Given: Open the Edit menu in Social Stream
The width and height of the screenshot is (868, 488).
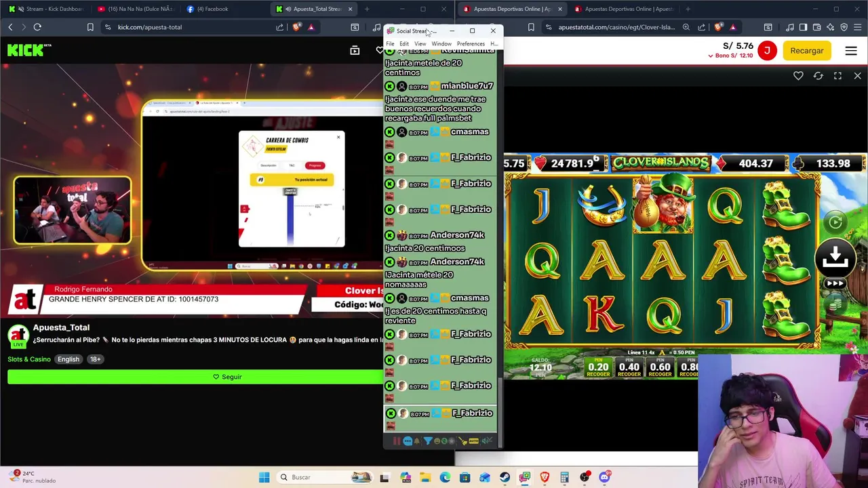Looking at the screenshot, I should click(x=403, y=44).
